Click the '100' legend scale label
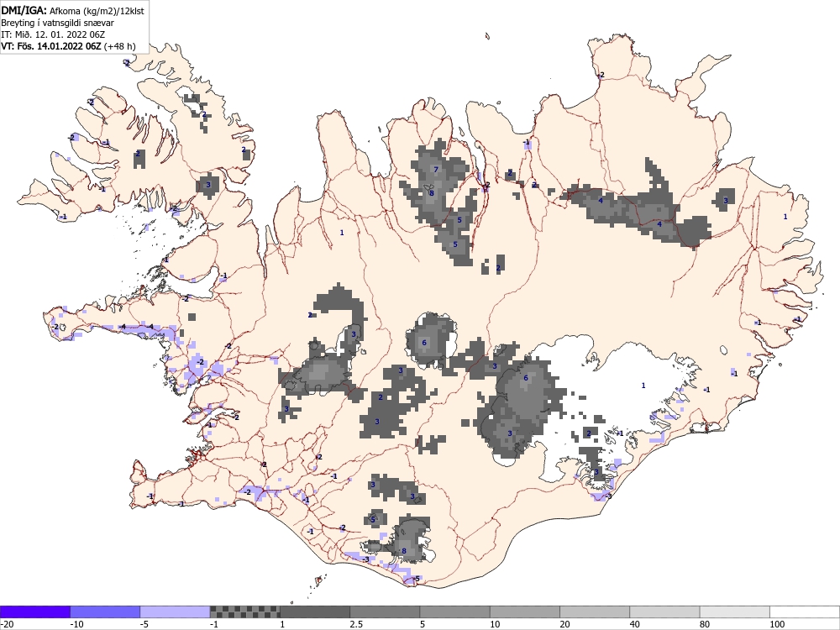The image size is (840, 630). [777, 624]
